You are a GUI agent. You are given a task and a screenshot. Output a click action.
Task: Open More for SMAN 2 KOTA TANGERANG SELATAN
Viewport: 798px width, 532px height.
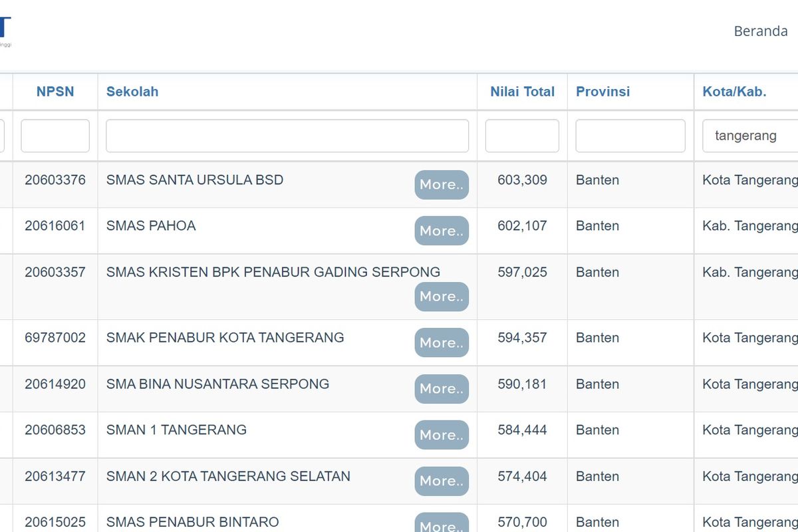[x=442, y=481]
